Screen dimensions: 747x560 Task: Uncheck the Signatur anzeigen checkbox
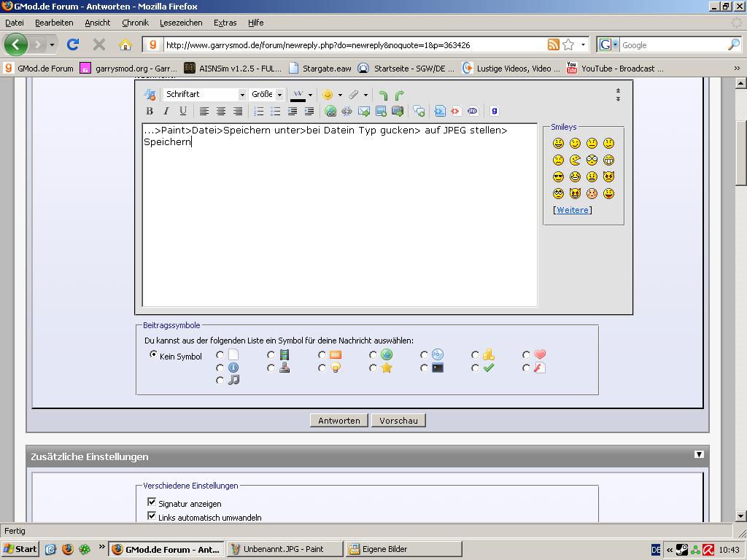[152, 502]
